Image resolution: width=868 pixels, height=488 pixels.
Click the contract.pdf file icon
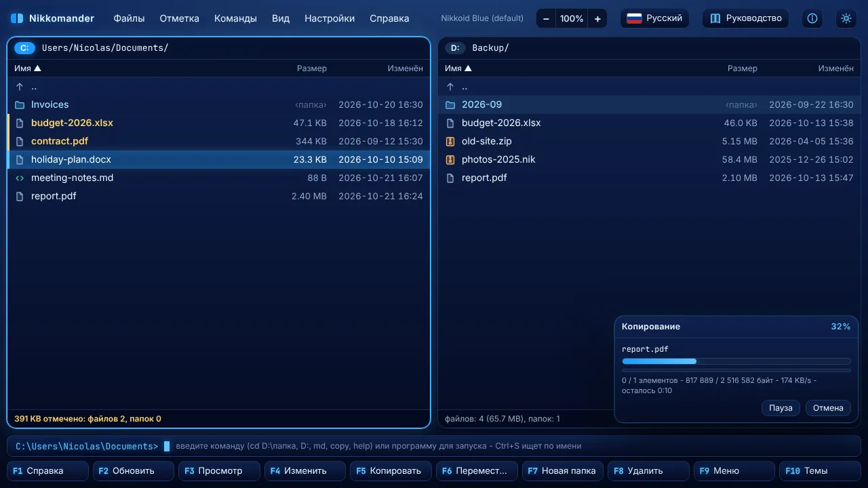20,141
